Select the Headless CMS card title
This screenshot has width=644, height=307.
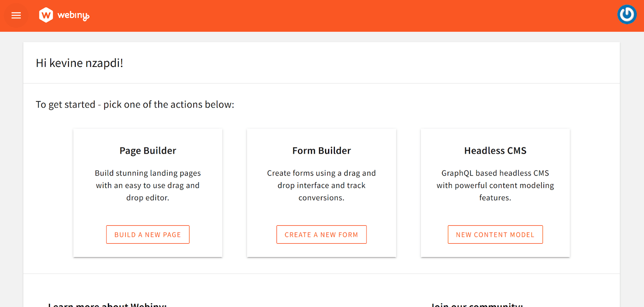point(495,151)
